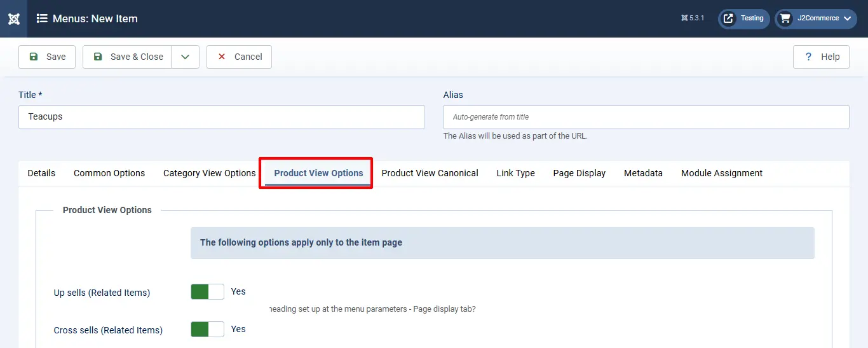This screenshot has width=868, height=348.
Task: Toggle the Up sells (Related Items) switch
Action: coord(207,291)
